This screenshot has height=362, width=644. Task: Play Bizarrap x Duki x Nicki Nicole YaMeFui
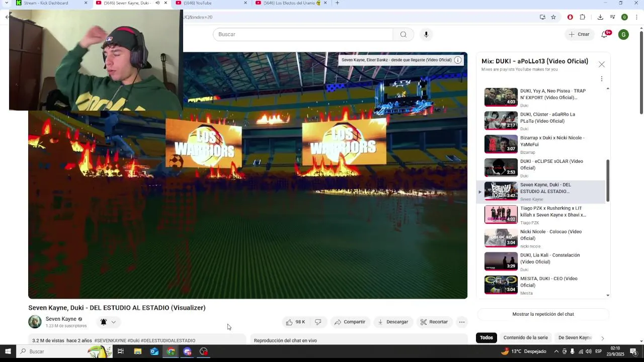coord(501,144)
